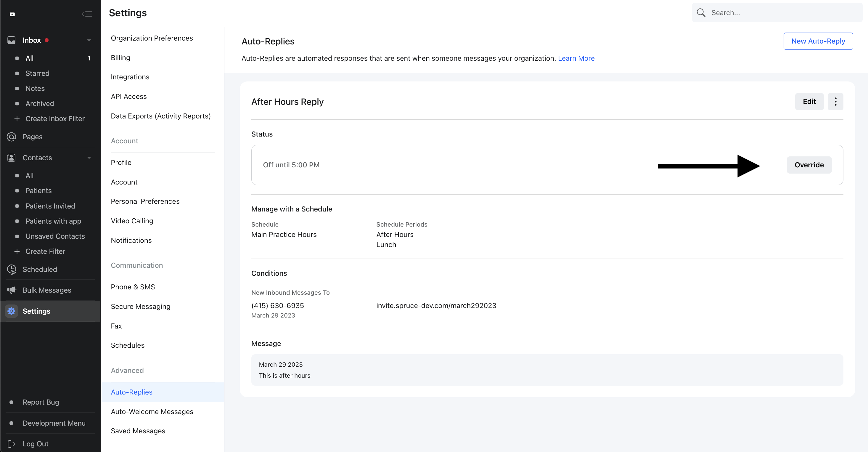This screenshot has height=452, width=868.
Task: Click the Bulk Messages megaphone icon
Action: (12, 290)
